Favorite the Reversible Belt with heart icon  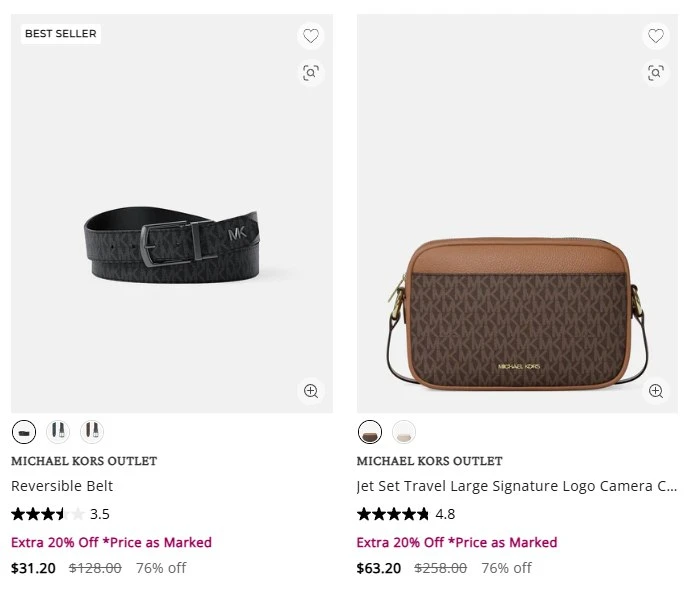311,35
